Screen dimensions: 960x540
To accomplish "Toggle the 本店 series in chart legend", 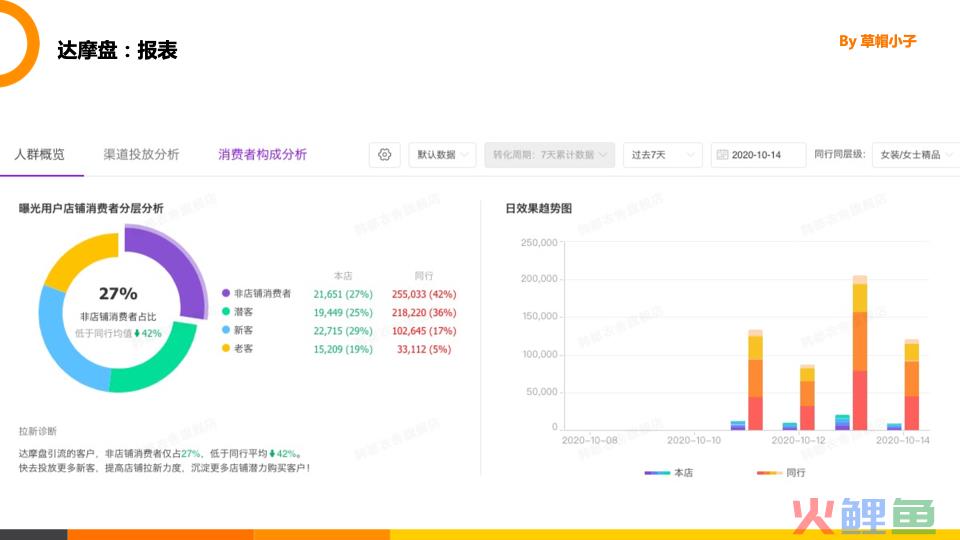I will pyautogui.click(x=669, y=473).
